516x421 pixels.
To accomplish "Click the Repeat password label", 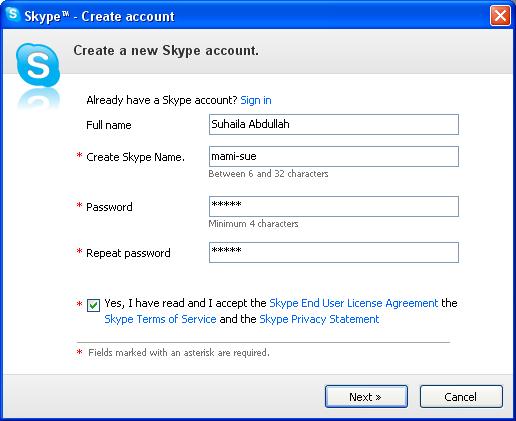I will point(128,253).
